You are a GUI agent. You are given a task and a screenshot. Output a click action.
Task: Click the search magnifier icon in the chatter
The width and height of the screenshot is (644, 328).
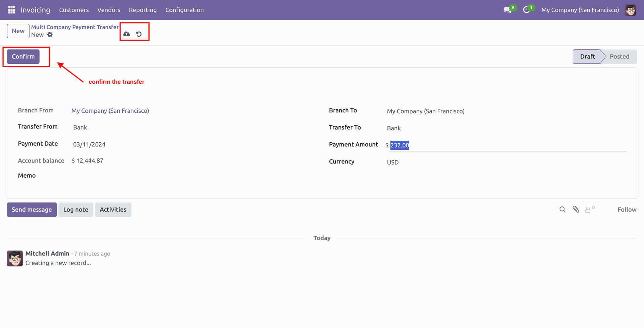pyautogui.click(x=562, y=209)
